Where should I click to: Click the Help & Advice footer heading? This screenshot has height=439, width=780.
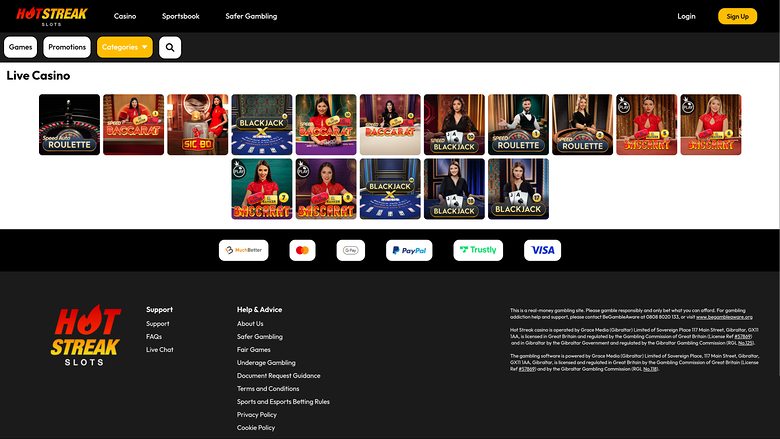[259, 309]
